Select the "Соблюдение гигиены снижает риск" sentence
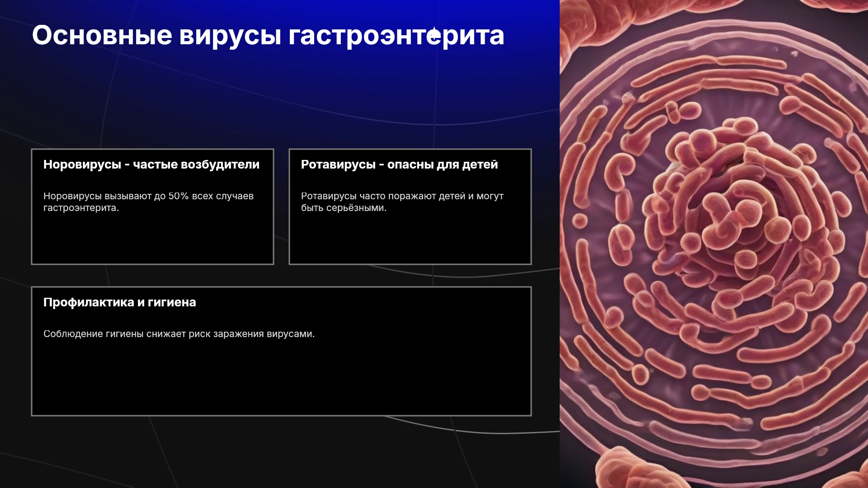Image resolution: width=868 pixels, height=488 pixels. pos(179,334)
